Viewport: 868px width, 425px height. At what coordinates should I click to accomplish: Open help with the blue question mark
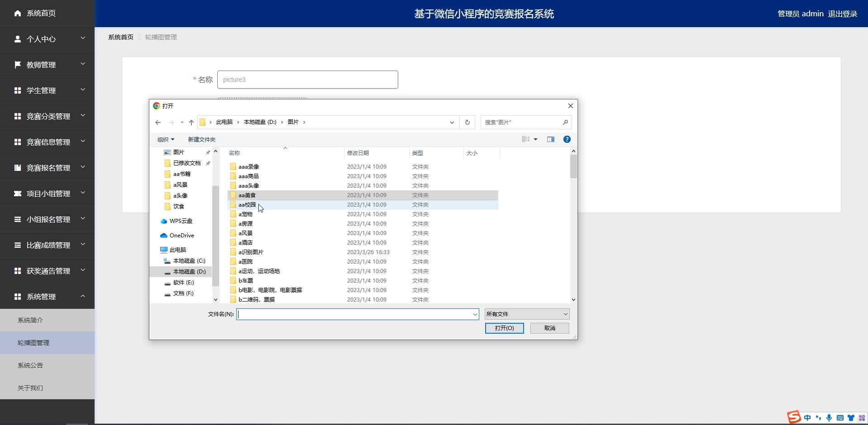567,139
